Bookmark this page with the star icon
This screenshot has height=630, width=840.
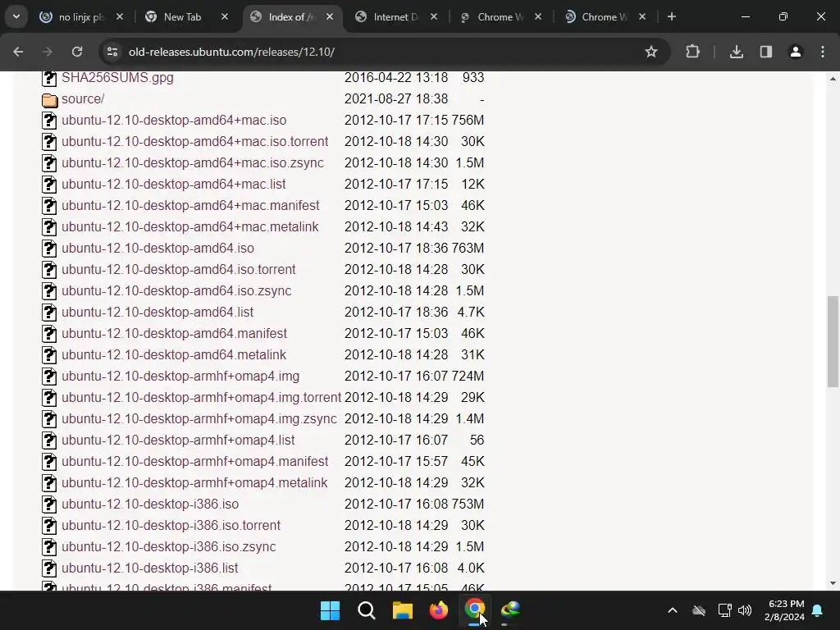pyautogui.click(x=651, y=52)
